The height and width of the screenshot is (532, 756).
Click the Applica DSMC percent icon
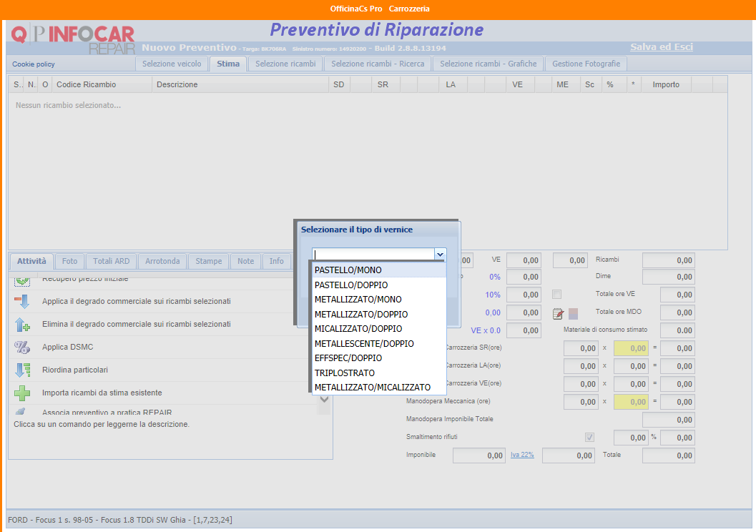(22, 347)
